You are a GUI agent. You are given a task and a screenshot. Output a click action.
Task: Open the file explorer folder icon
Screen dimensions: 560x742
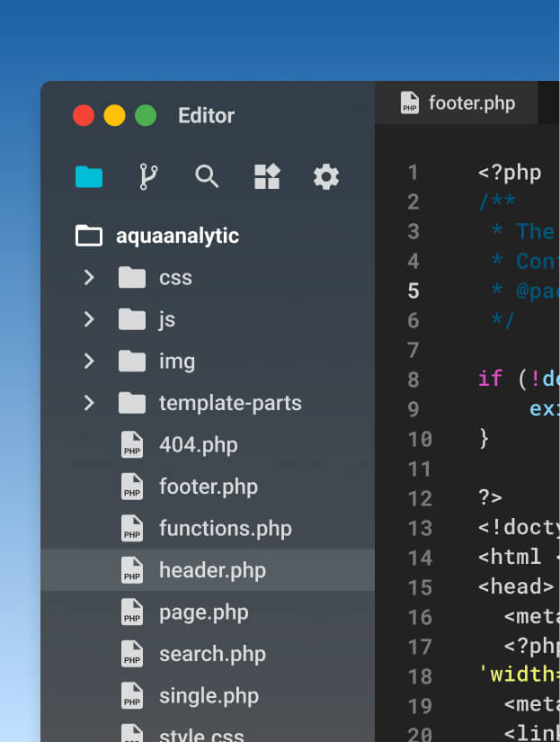coord(89,177)
